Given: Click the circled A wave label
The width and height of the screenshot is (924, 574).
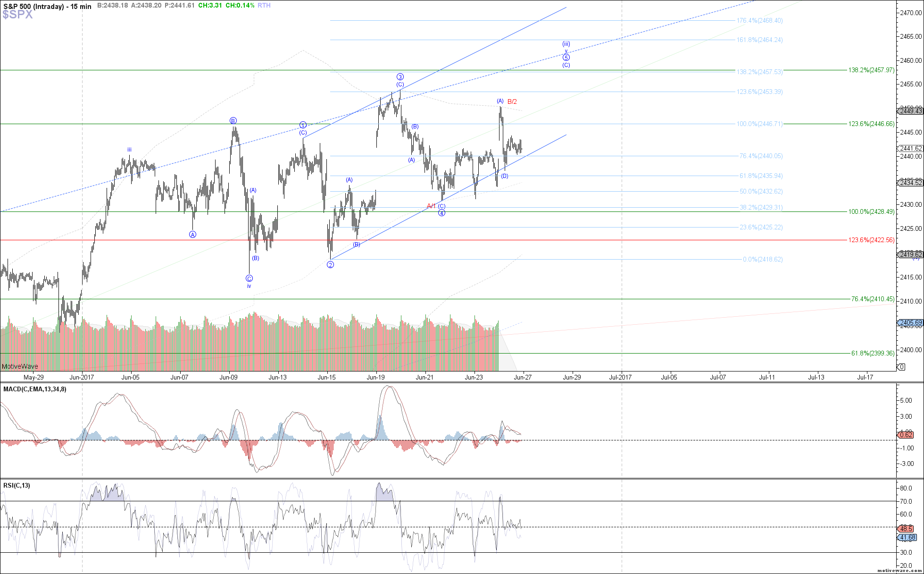Looking at the screenshot, I should [x=192, y=235].
